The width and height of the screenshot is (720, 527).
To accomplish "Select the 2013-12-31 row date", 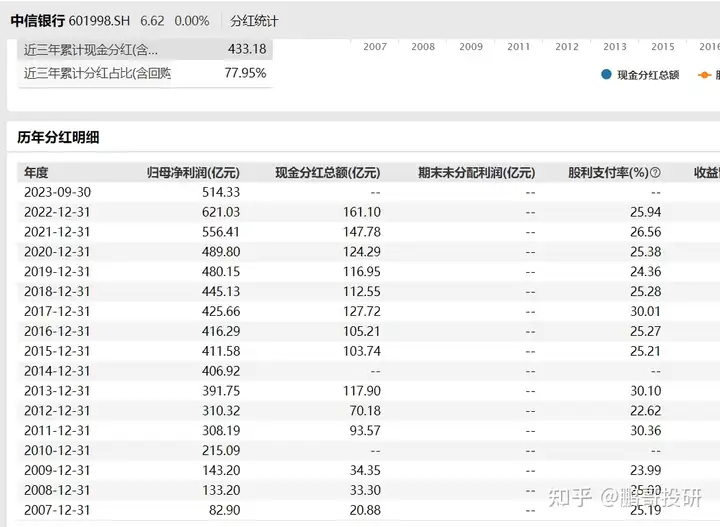I will tap(57, 391).
